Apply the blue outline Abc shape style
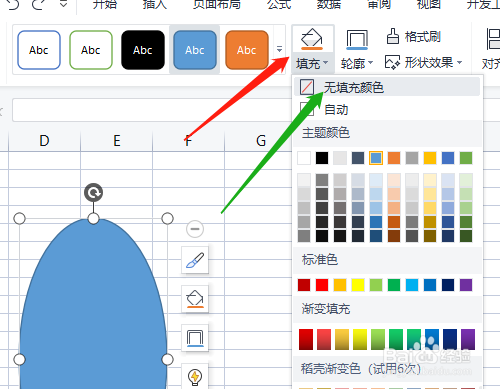The image size is (500, 389). [39, 50]
